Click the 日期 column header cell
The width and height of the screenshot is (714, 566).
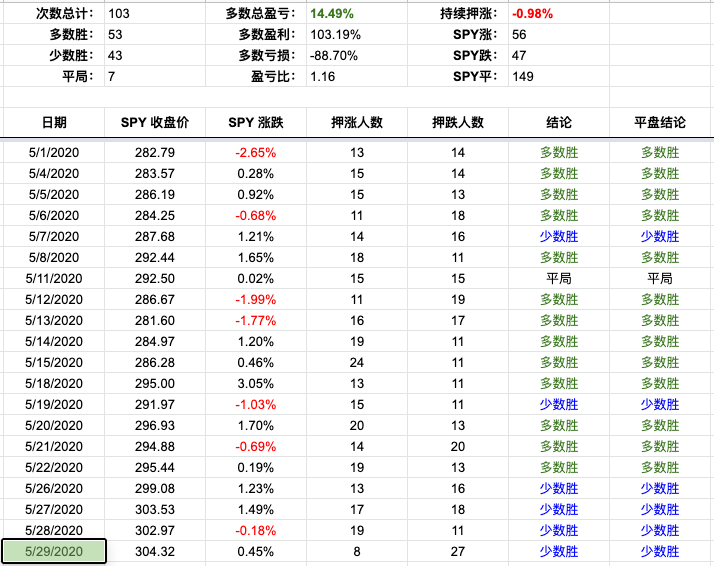[54, 122]
